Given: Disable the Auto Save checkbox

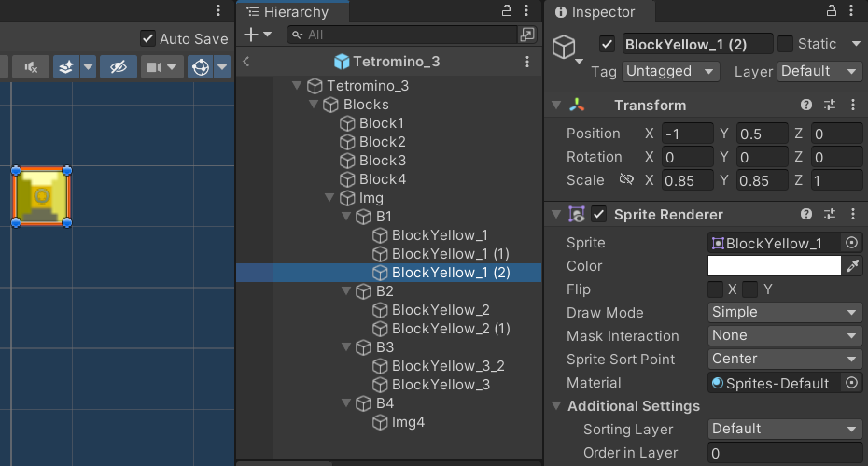Looking at the screenshot, I should [x=147, y=38].
